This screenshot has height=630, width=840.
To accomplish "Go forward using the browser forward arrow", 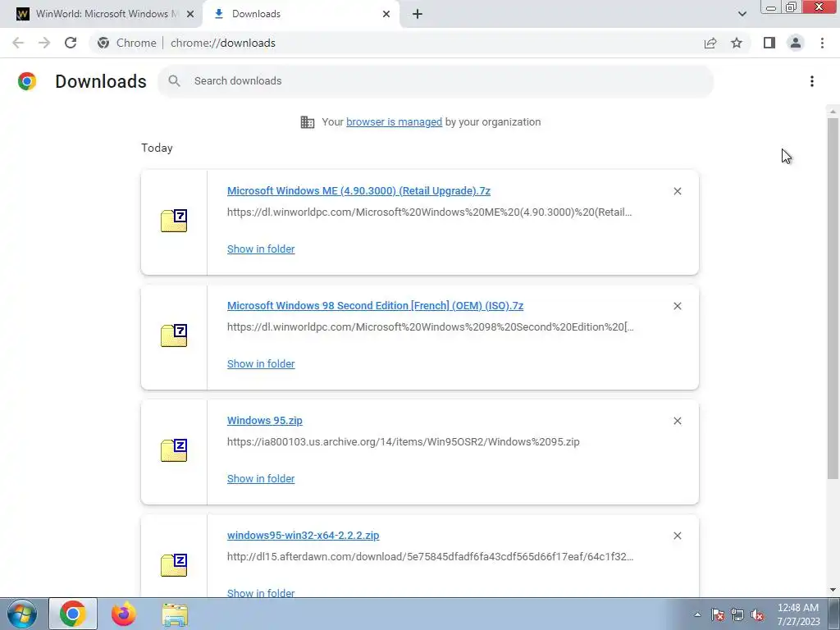I will [44, 43].
